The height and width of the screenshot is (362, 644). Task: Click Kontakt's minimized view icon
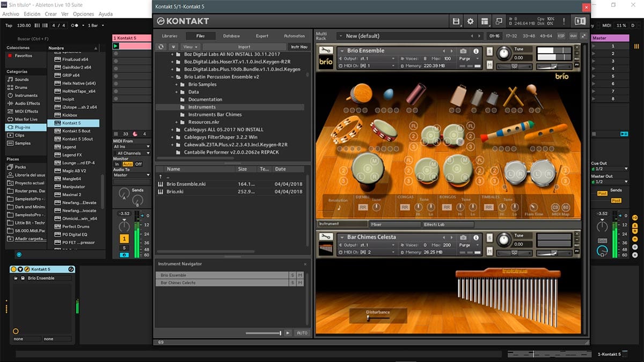[499, 21]
